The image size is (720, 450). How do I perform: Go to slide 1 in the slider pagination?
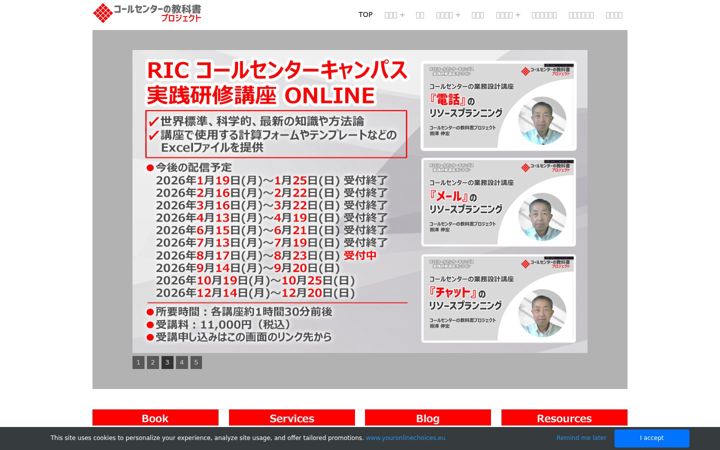click(138, 362)
